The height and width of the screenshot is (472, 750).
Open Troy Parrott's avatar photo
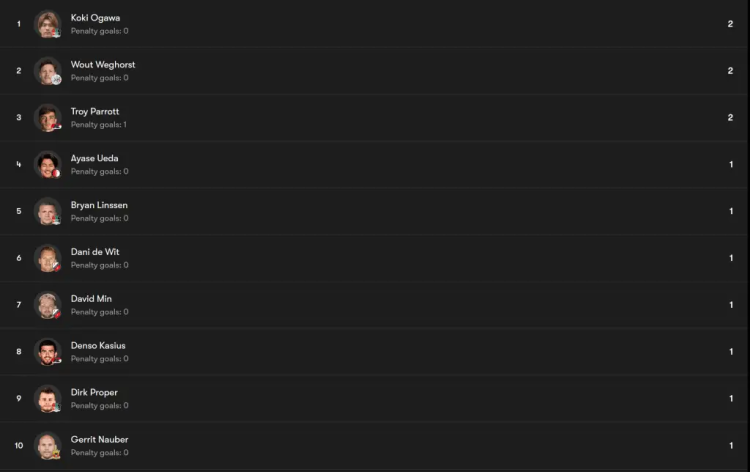[x=48, y=118]
